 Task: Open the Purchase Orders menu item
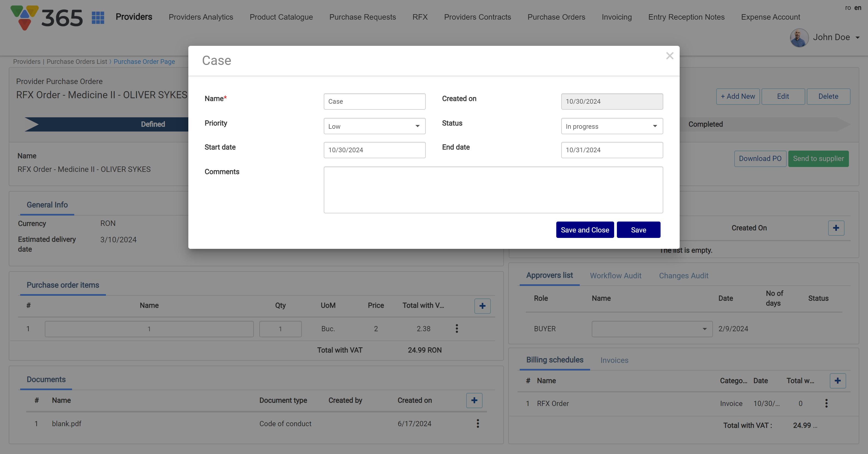556,17
